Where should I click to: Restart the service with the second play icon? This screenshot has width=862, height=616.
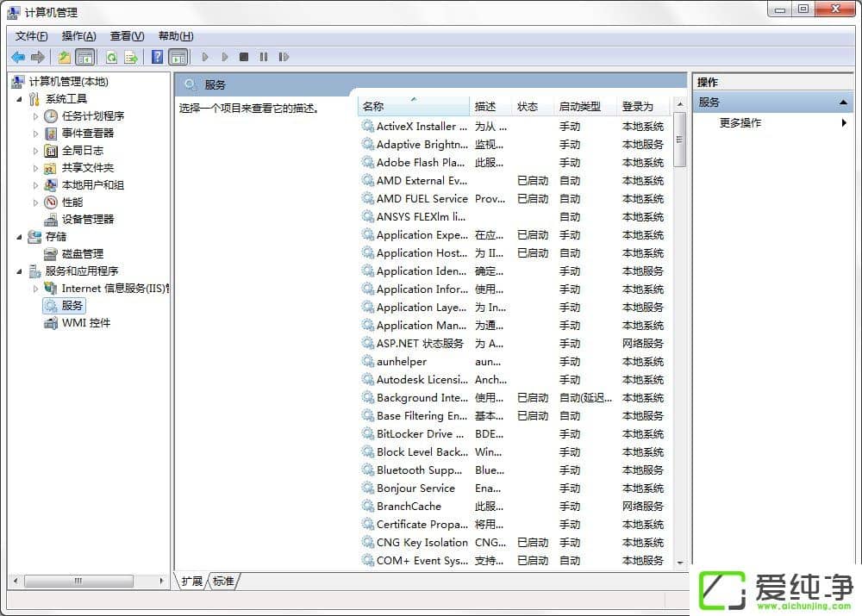point(224,57)
